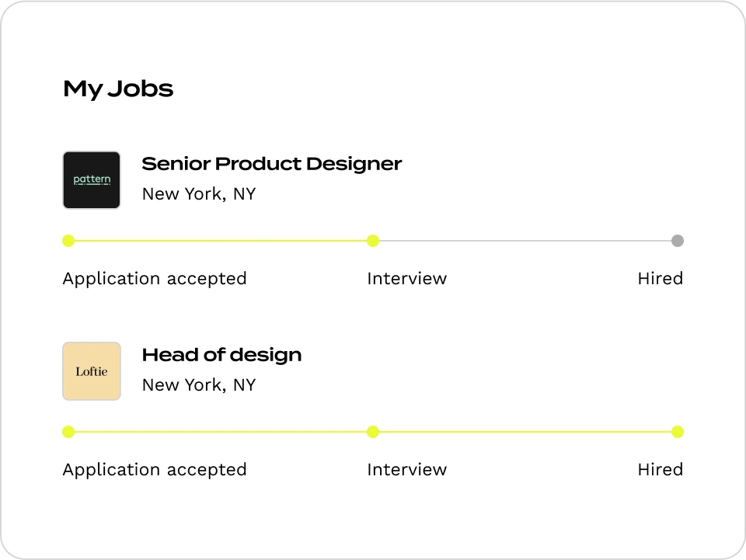Select the Head of design job title
Image resolution: width=746 pixels, height=560 pixels.
click(221, 355)
